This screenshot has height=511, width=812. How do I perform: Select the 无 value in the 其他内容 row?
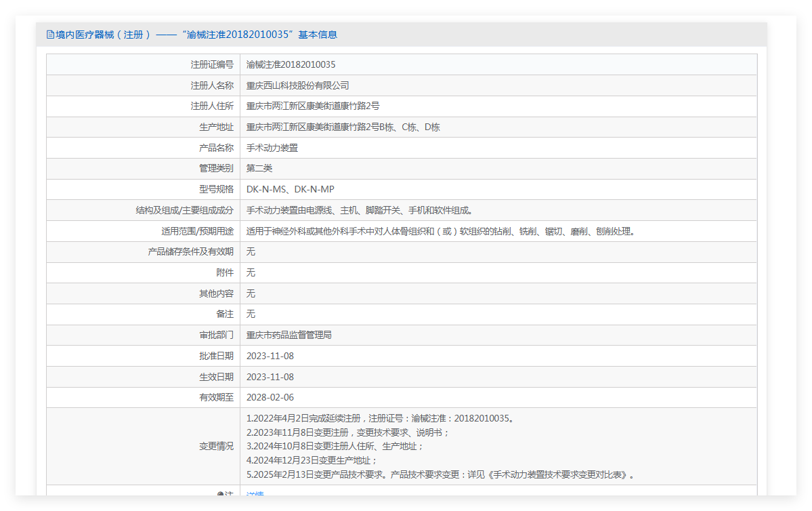coord(251,294)
